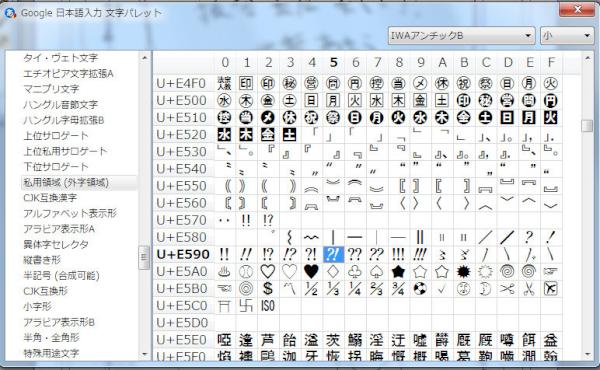
Task: Select the wavy dash glyph in row U+E580
Action: 311,237
